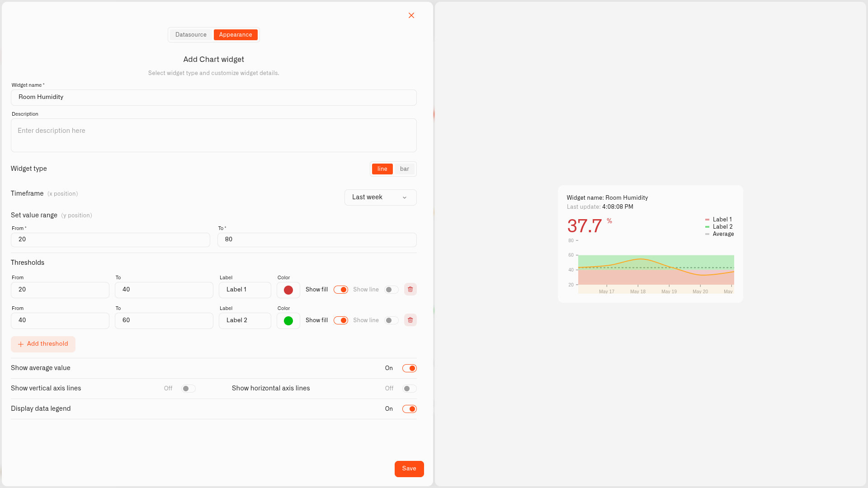
Task: Focus the Description text area
Action: [x=213, y=135]
